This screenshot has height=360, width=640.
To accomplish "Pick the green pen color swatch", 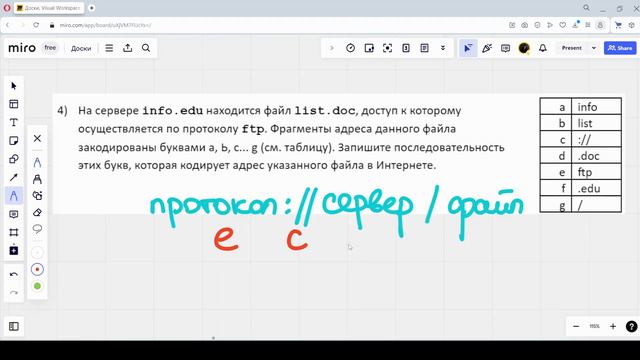I will click(37, 286).
